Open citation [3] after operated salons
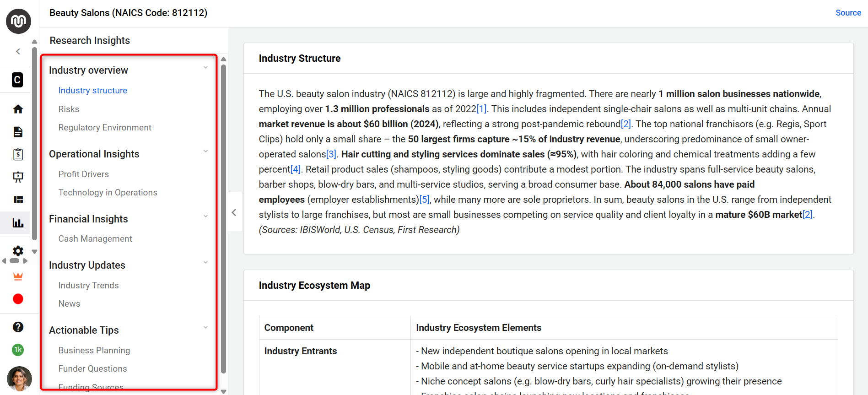This screenshot has width=868, height=395. [331, 154]
